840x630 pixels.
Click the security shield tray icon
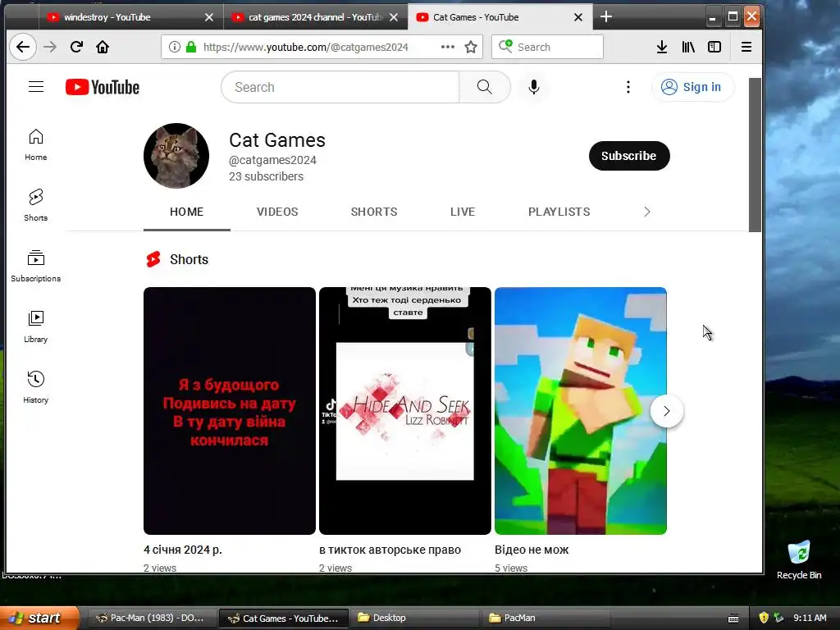764,618
